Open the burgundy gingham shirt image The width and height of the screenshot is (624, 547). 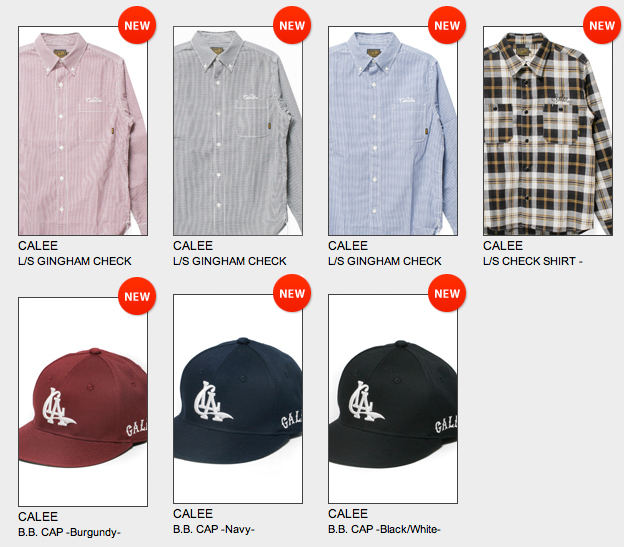pos(83,131)
